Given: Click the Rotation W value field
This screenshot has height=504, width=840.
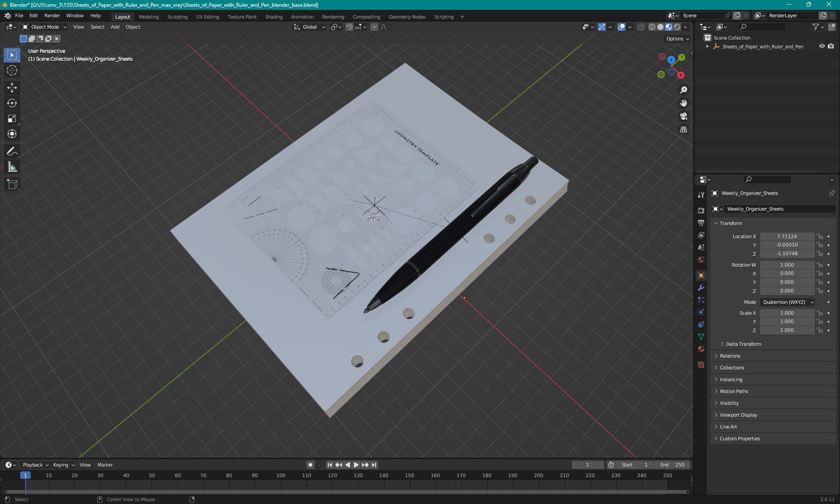Looking at the screenshot, I should click(x=787, y=265).
